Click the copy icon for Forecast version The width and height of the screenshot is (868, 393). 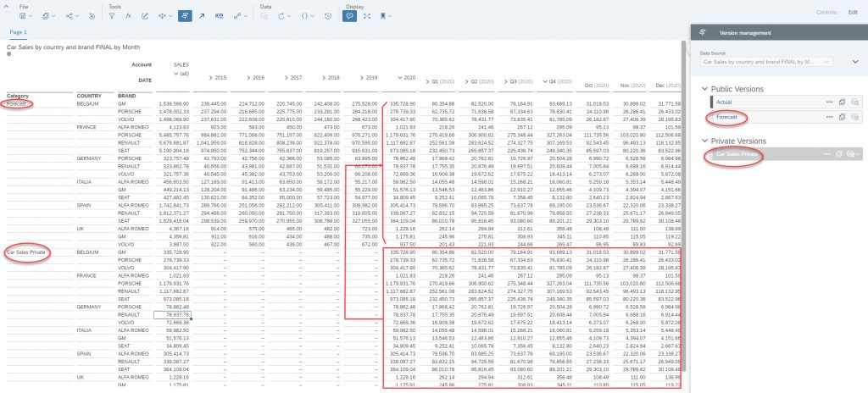coord(842,117)
